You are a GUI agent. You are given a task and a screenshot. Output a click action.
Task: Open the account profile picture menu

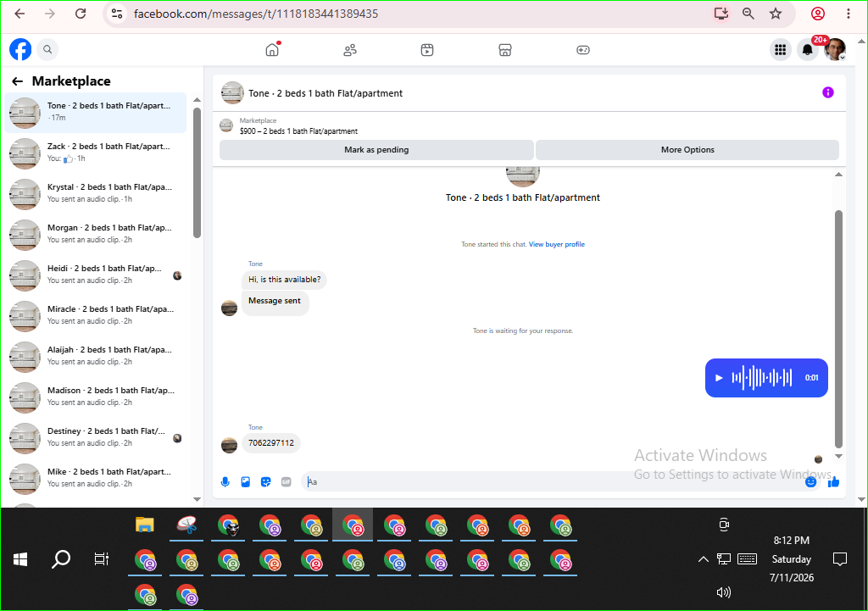click(835, 50)
